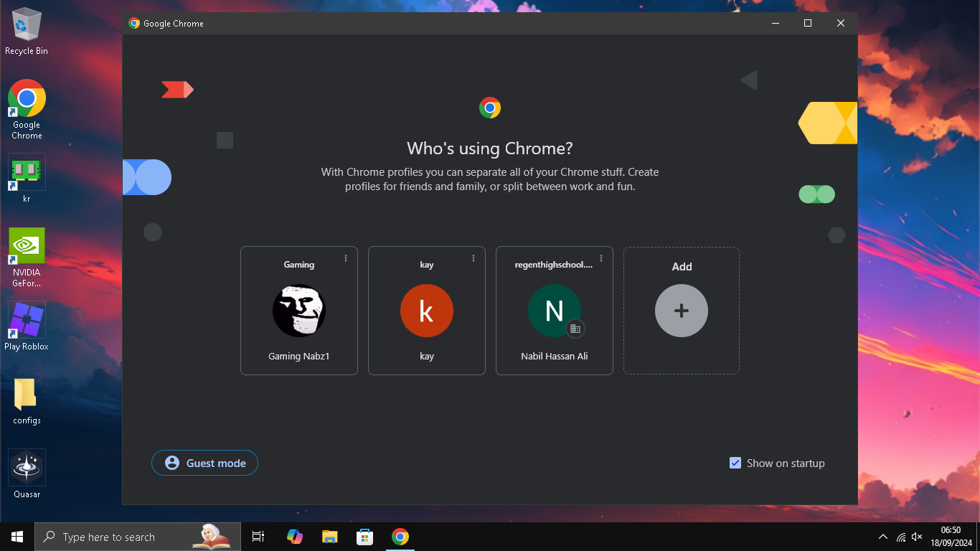Image resolution: width=980 pixels, height=551 pixels.
Task: Click the Gaming profile title text
Action: coord(299,265)
